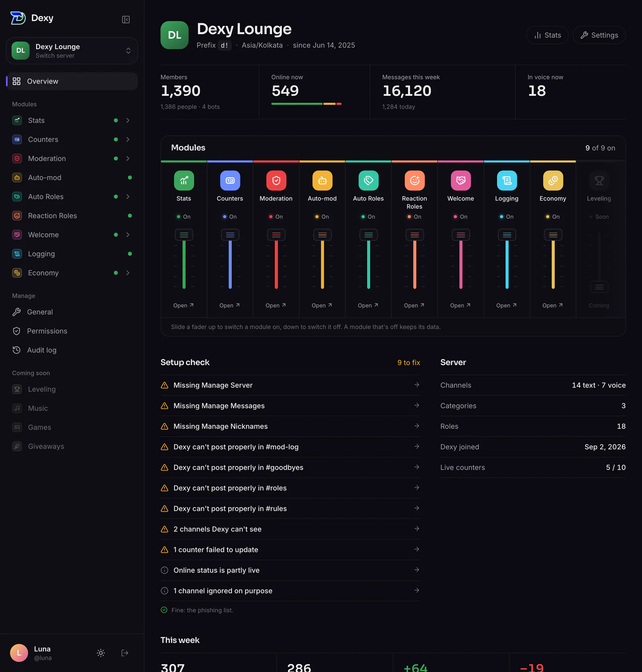Click the Logging scroll tile icon
The image size is (642, 672).
(507, 181)
